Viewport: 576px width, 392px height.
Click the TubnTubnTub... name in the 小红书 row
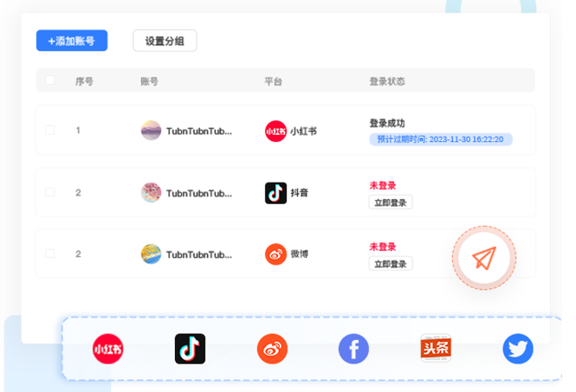(199, 131)
